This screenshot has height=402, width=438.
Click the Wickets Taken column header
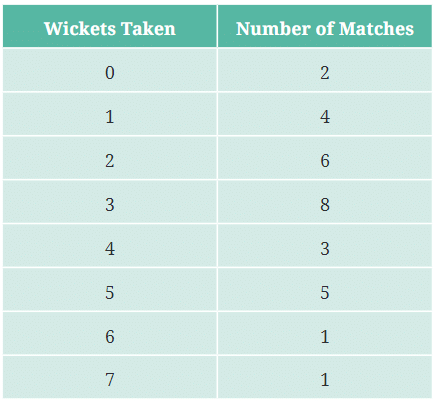click(x=110, y=26)
